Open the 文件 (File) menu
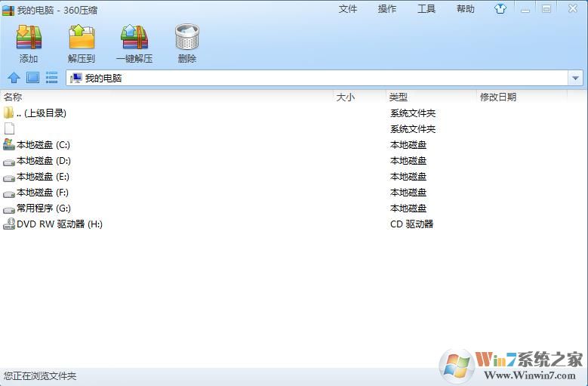This screenshot has width=588, height=386. tap(348, 9)
